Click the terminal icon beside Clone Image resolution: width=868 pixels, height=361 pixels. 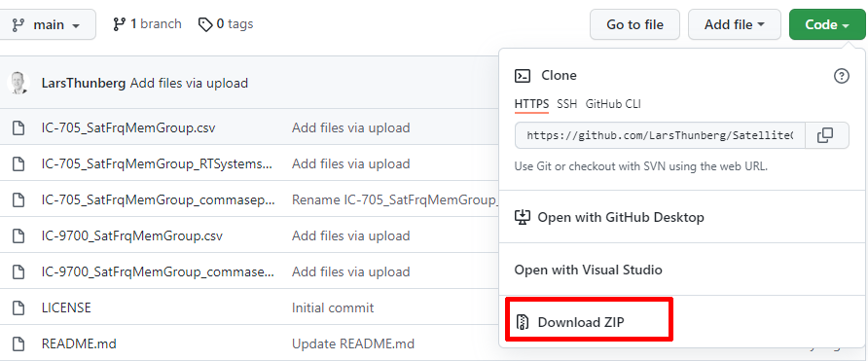pyautogui.click(x=522, y=76)
